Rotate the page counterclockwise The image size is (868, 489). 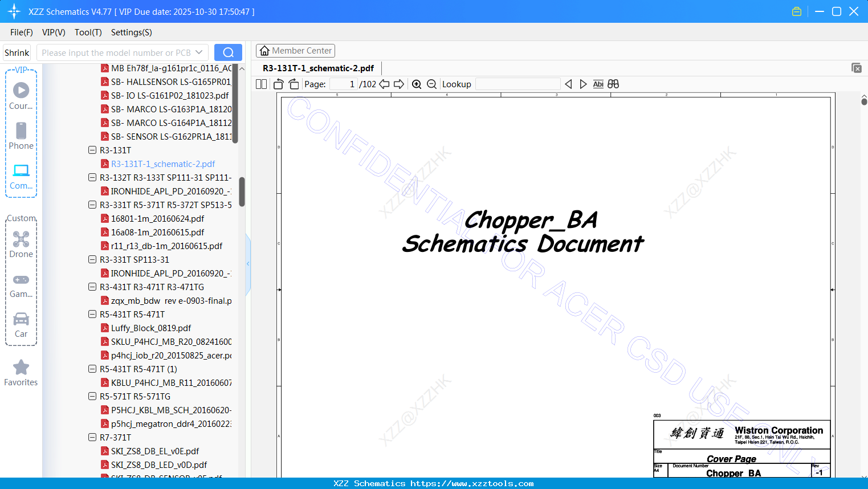click(278, 84)
